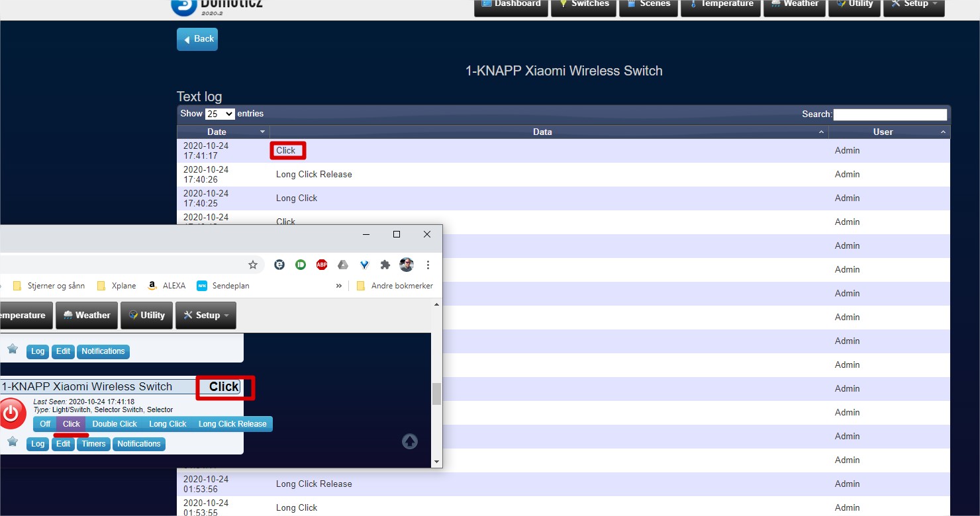
Task: Open the 'Andre bokmerker' bookmarks folder
Action: point(395,286)
